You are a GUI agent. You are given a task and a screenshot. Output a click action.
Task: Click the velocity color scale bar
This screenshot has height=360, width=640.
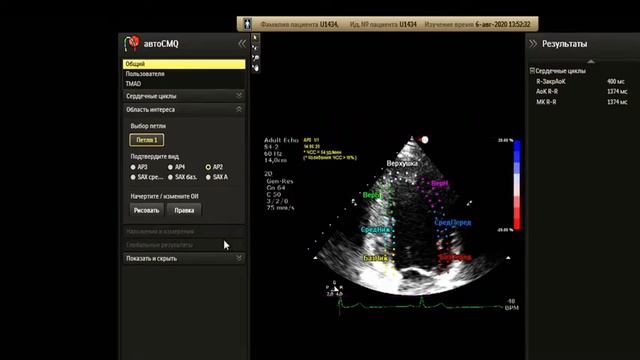click(517, 184)
